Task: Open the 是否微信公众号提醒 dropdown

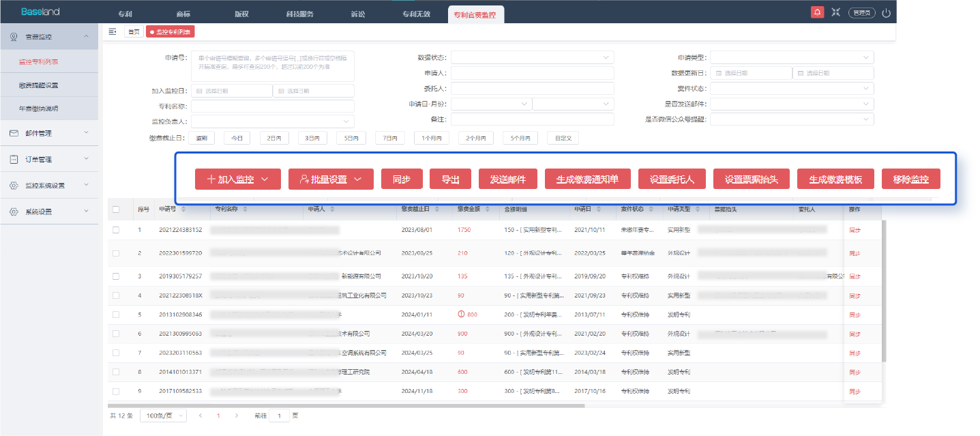Action: pyautogui.click(x=792, y=119)
